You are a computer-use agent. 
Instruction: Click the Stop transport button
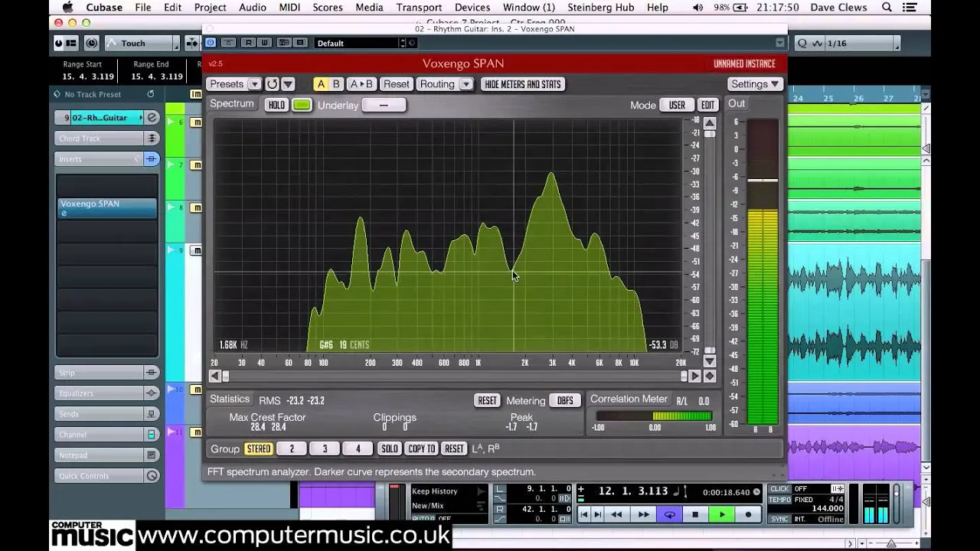click(695, 514)
